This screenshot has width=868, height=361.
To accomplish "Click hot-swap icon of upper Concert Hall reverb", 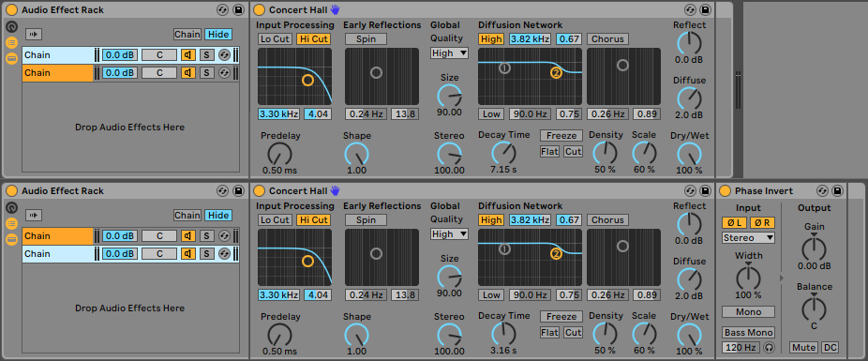I will tap(690, 10).
